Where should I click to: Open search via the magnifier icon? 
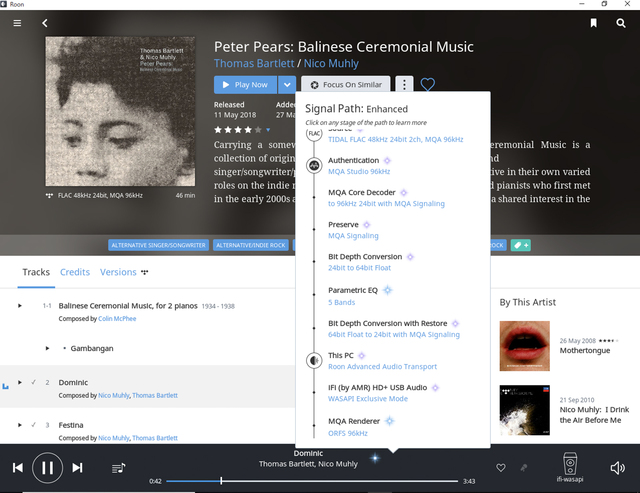(620, 22)
